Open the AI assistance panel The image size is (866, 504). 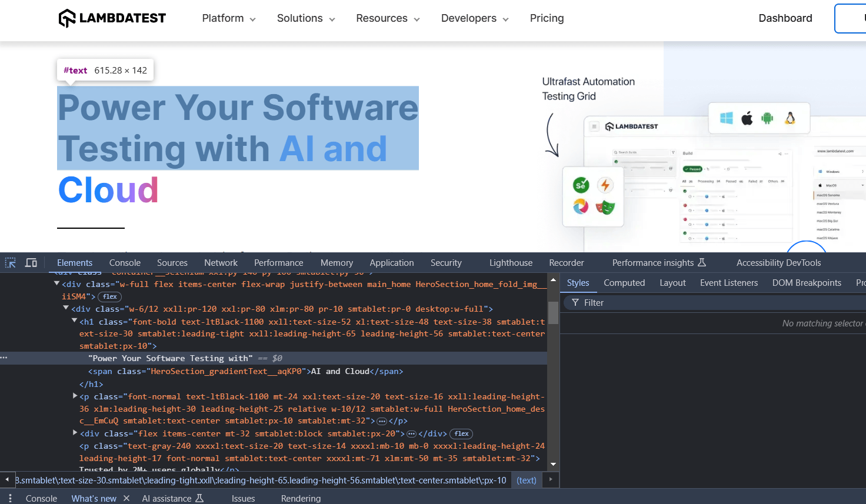tap(167, 498)
